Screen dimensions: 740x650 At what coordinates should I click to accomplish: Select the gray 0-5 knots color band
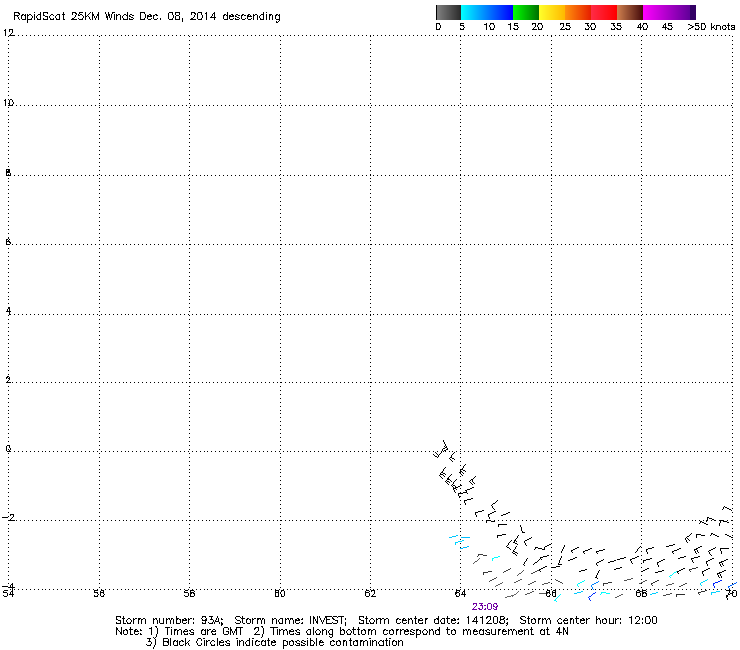click(x=448, y=12)
